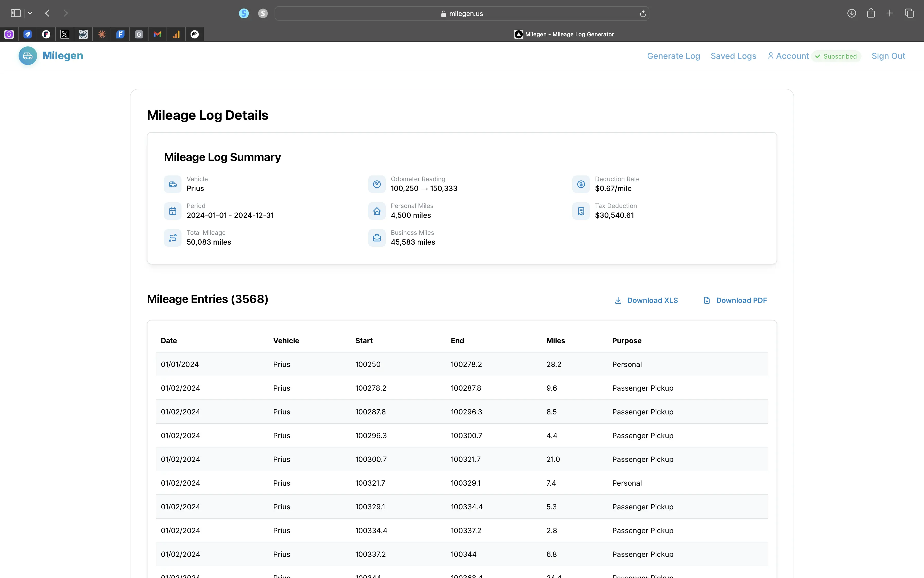Click the Tax Deduction receipt icon

pyautogui.click(x=581, y=211)
